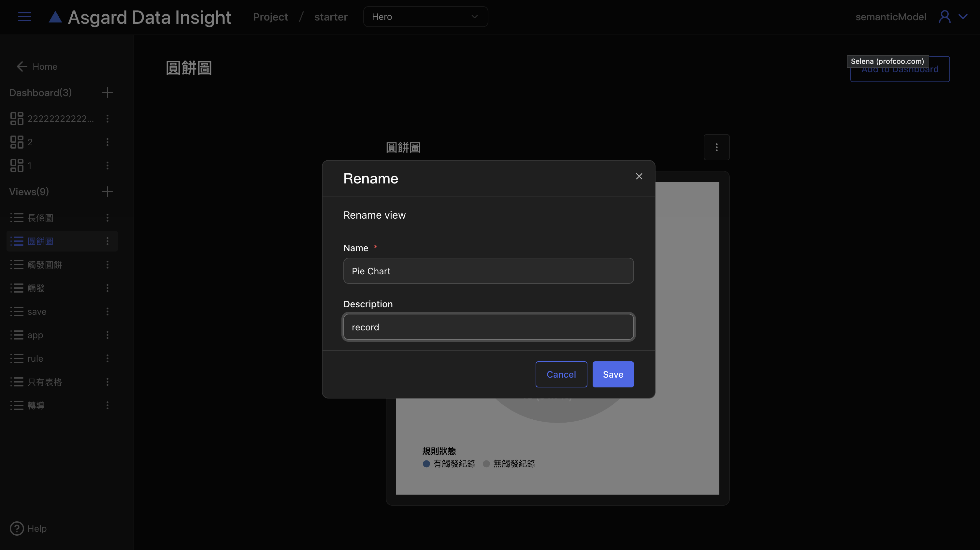Expand the Hero dropdown selector

[x=425, y=17]
